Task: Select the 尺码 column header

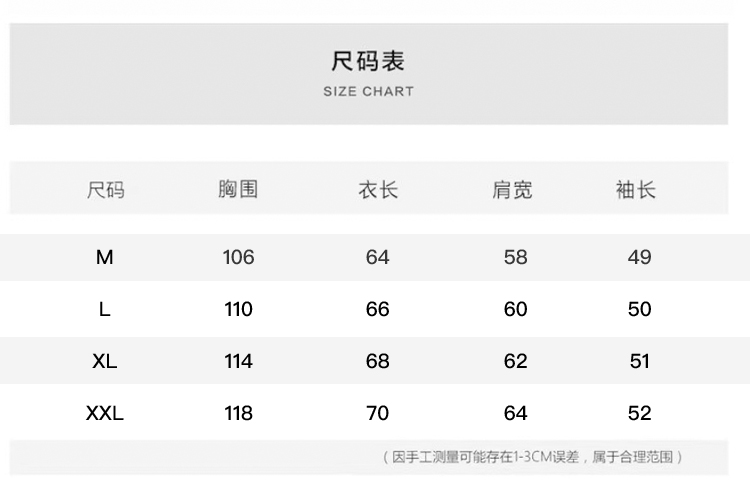Action: click(x=106, y=189)
